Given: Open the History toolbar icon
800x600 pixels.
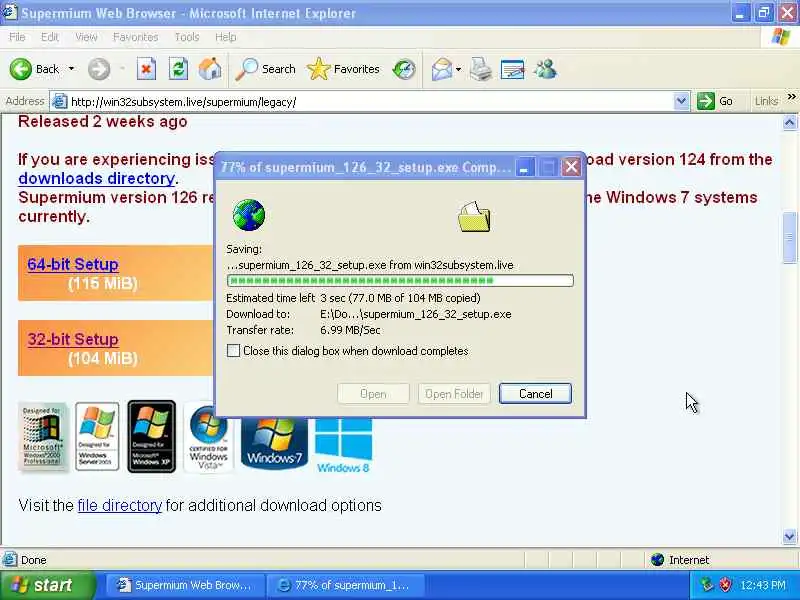Looking at the screenshot, I should point(404,69).
